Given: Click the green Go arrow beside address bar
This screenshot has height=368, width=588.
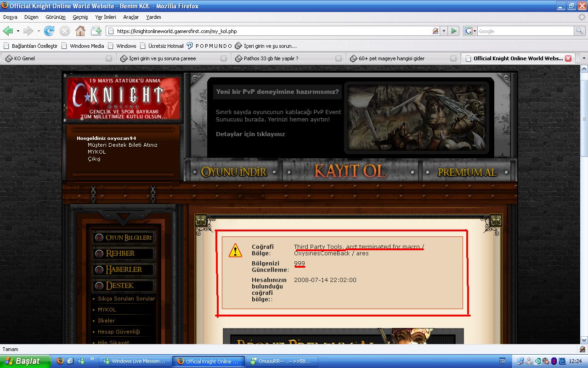Looking at the screenshot, I should coord(454,31).
